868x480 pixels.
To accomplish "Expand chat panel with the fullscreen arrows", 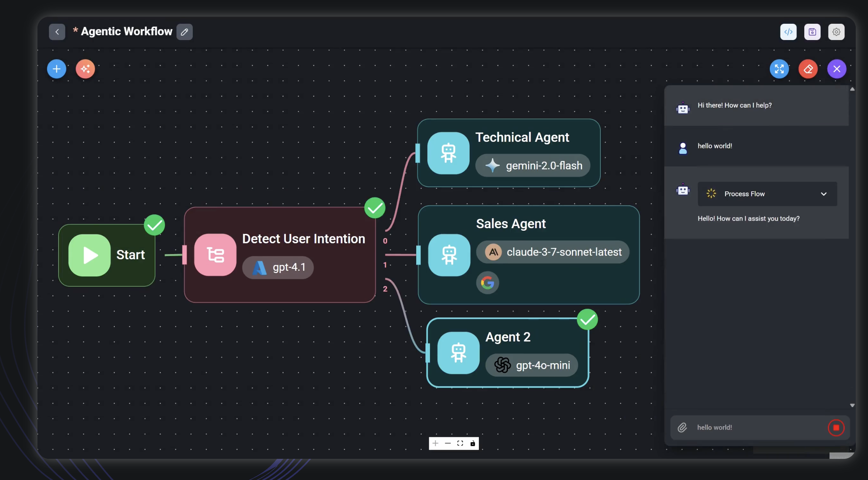I will point(779,69).
